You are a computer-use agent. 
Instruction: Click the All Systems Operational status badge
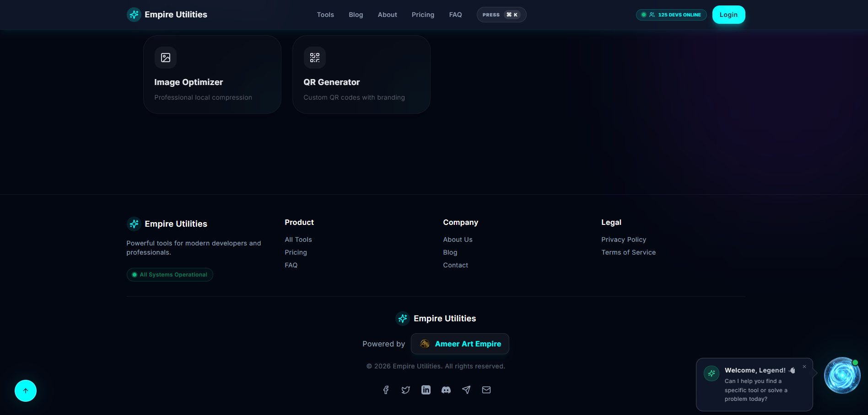(170, 275)
